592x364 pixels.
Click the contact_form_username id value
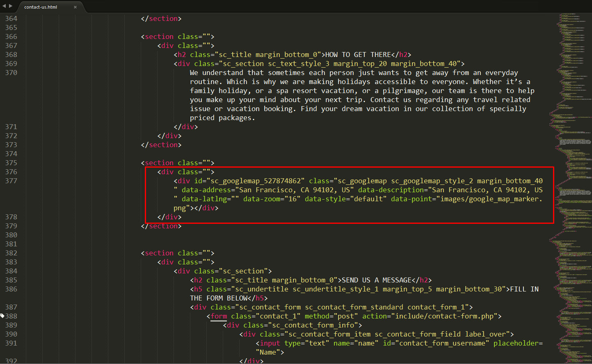click(x=442, y=343)
